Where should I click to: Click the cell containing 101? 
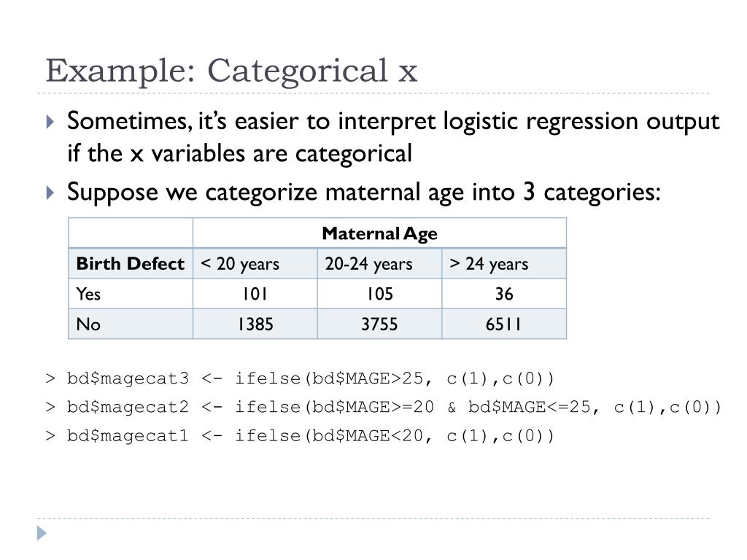(x=255, y=294)
